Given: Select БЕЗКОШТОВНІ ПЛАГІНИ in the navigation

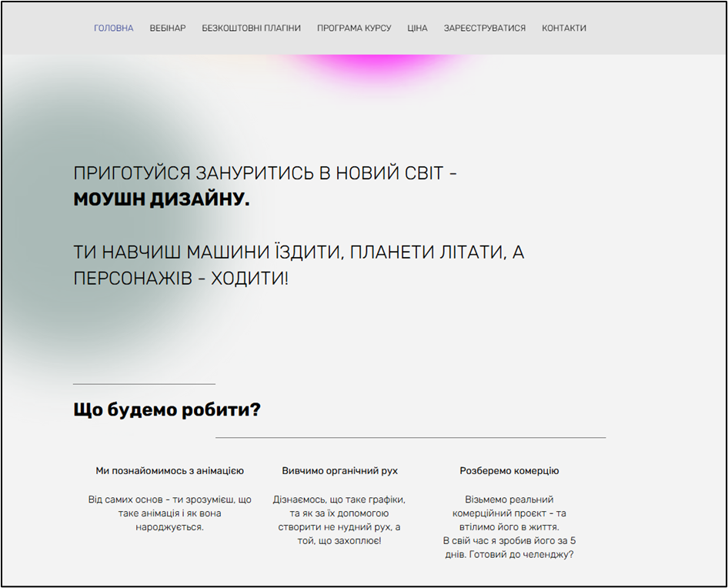Looking at the screenshot, I should [252, 27].
